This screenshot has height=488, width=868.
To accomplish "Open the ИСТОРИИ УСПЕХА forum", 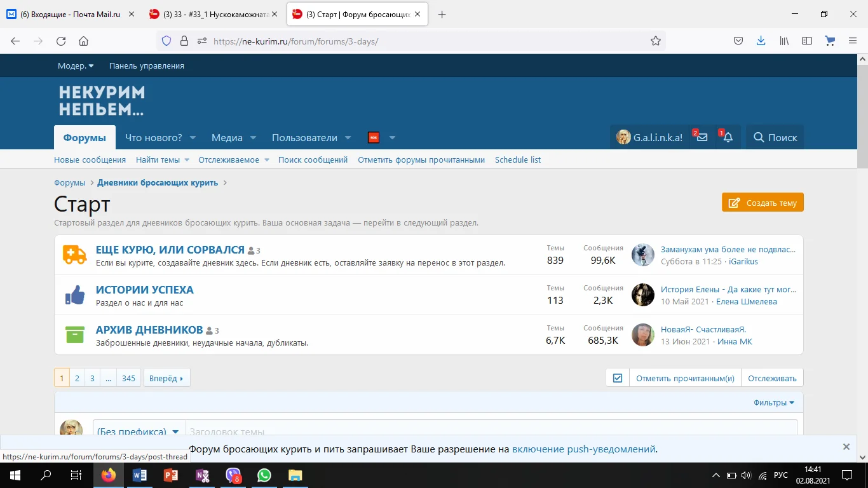I will 144,290.
